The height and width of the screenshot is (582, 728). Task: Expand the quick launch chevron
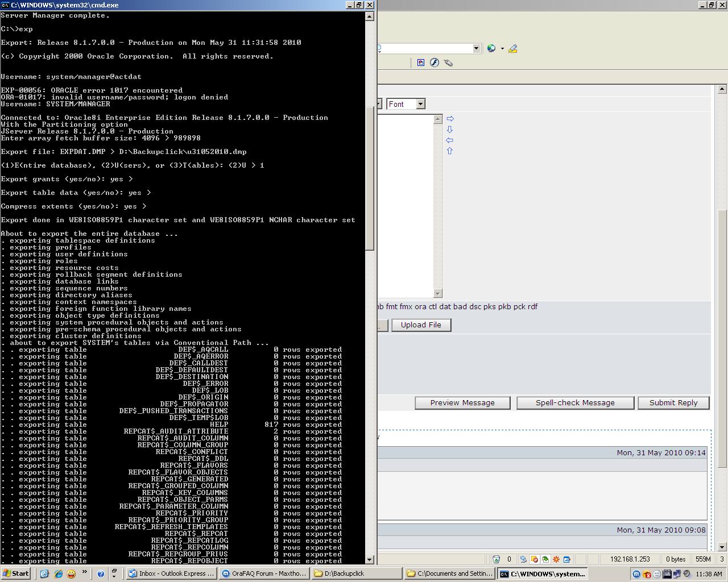tap(85, 572)
